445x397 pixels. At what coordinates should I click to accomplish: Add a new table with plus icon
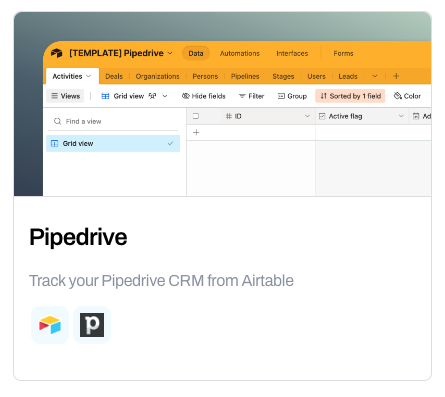point(396,76)
